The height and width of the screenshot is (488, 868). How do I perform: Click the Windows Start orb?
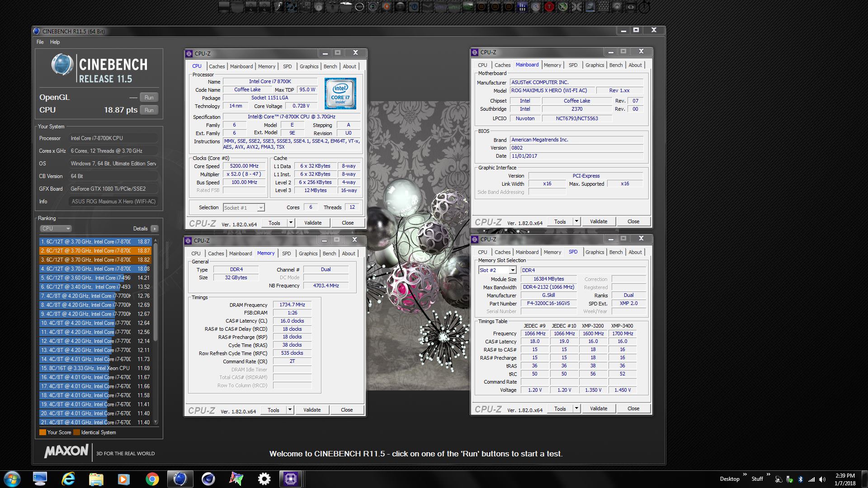[12, 479]
